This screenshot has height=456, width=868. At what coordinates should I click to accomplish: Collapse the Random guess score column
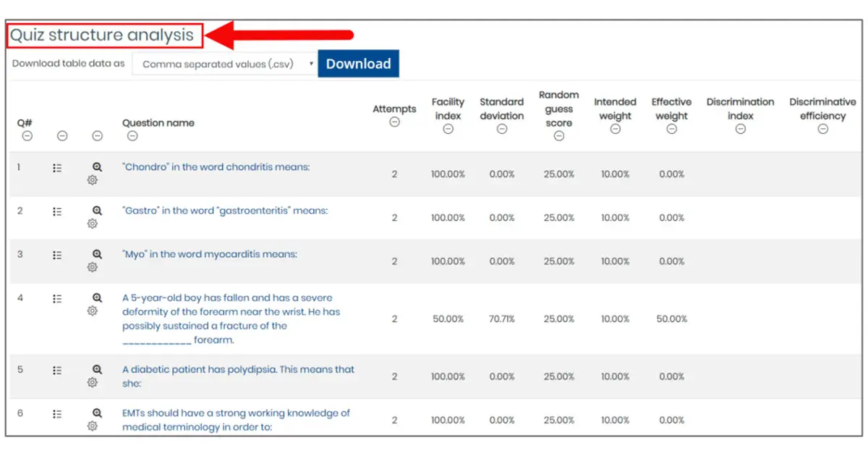pyautogui.click(x=558, y=135)
